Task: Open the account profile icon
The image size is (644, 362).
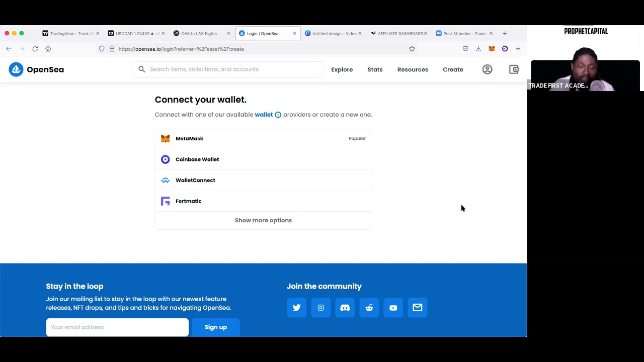Action: tap(487, 69)
